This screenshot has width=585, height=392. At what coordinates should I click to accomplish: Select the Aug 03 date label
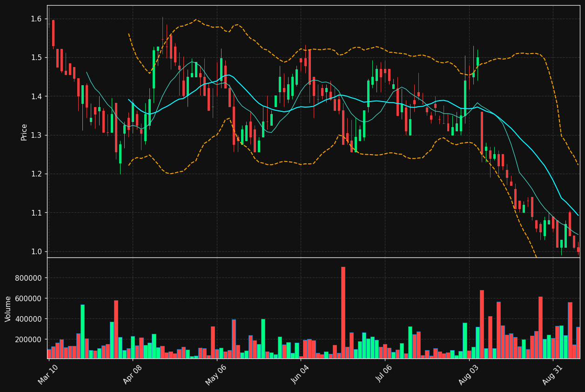pyautogui.click(x=469, y=374)
